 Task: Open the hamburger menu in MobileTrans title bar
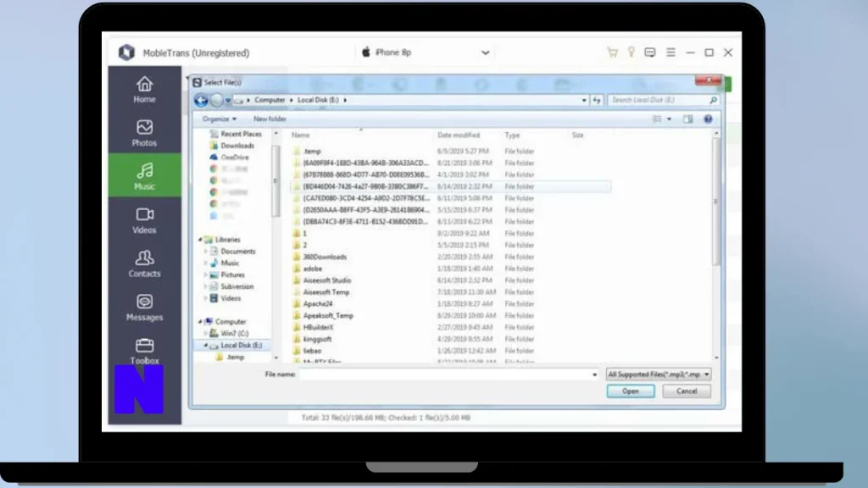[x=670, y=53]
